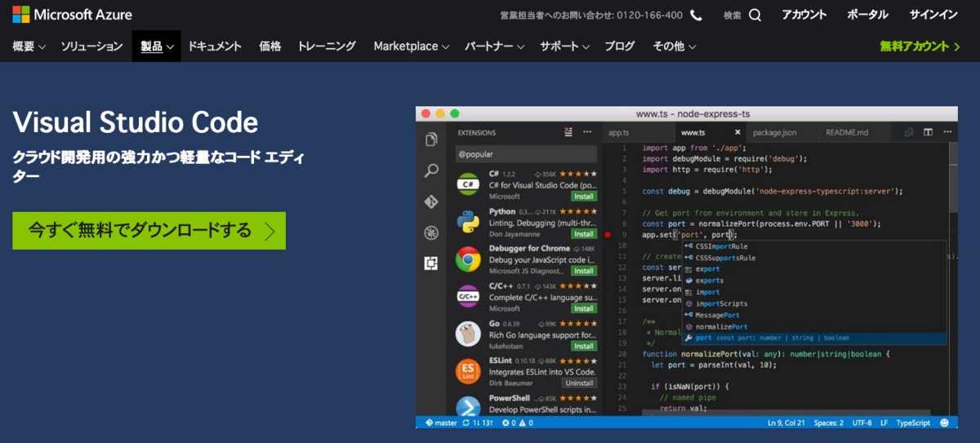Screen dimensions: 980x443
Task: Click the 今すぐ無料でダウンロードする button
Action: [x=149, y=231]
